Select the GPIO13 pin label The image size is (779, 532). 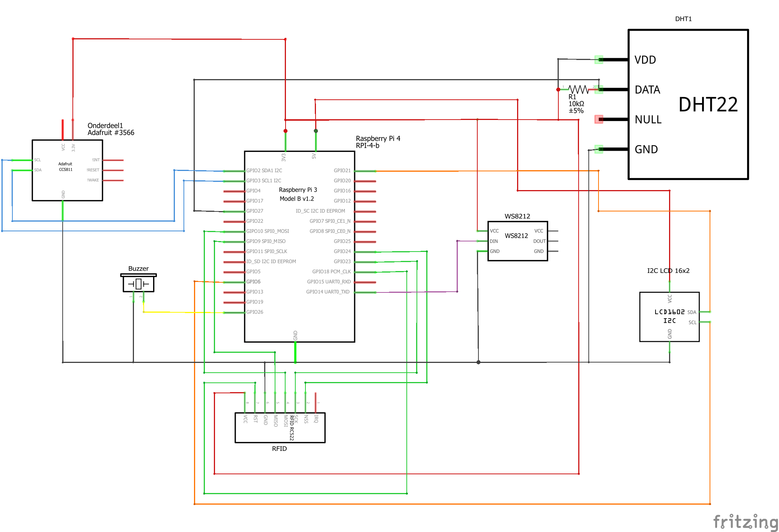[255, 292]
